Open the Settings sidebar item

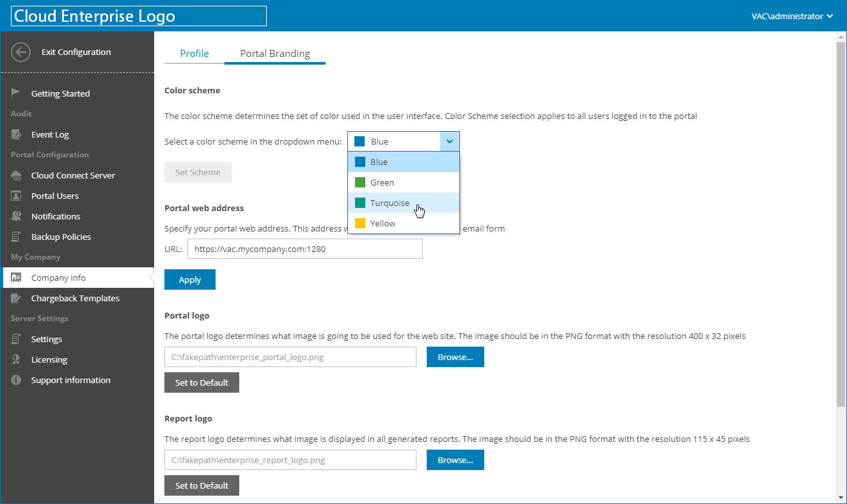click(47, 339)
